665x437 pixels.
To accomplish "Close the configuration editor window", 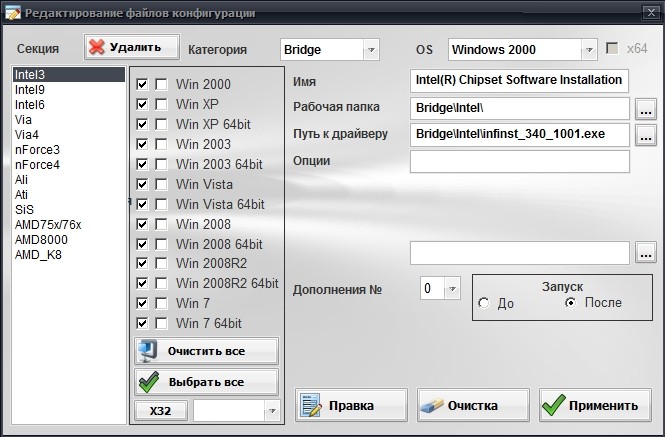I will 651,13.
